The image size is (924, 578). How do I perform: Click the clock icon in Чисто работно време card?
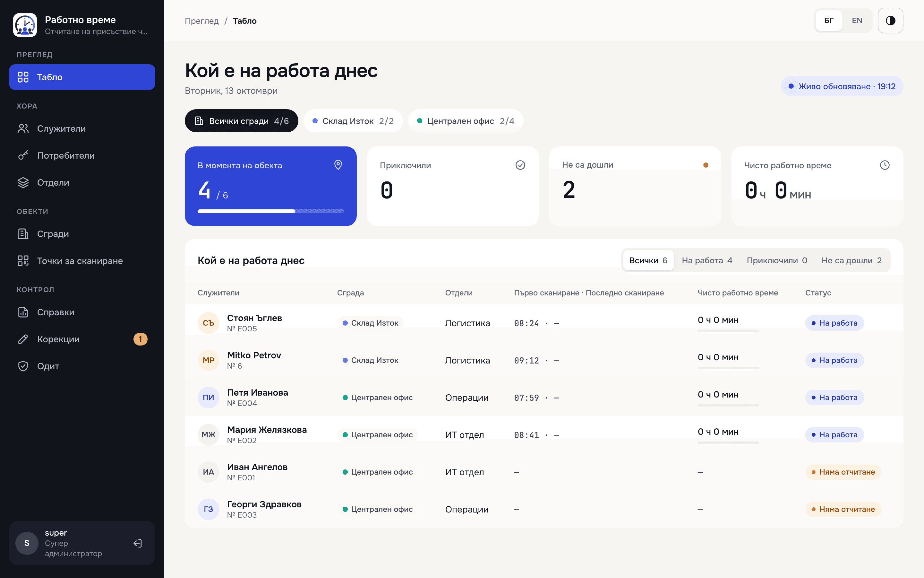click(884, 165)
